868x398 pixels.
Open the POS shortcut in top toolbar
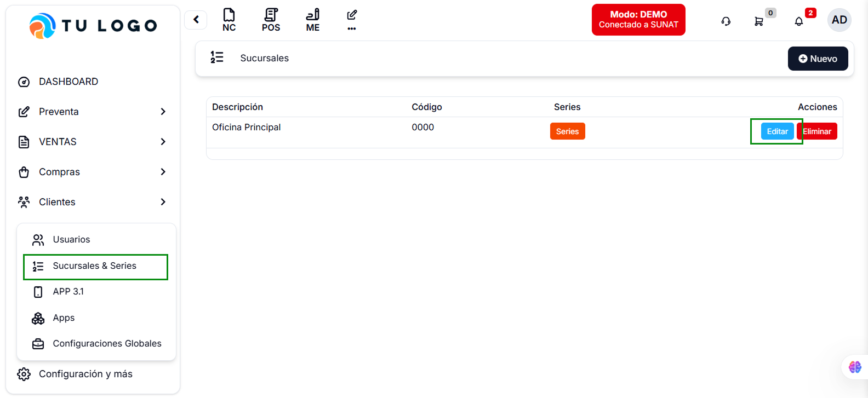[271, 20]
